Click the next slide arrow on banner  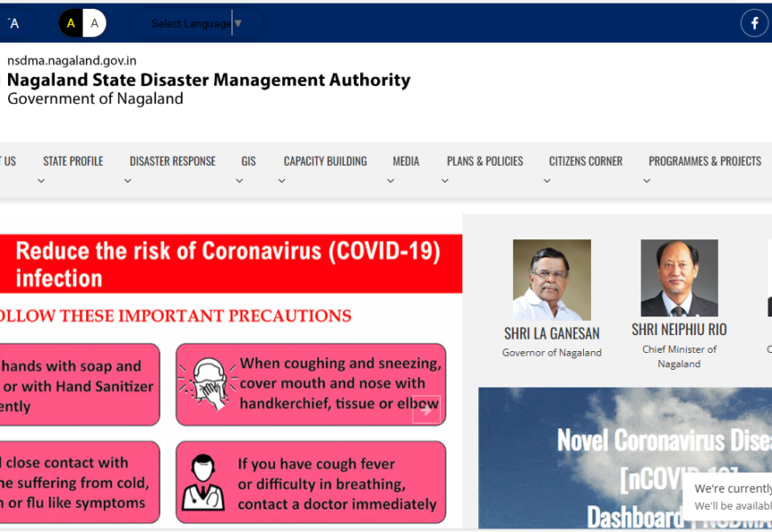click(x=427, y=409)
